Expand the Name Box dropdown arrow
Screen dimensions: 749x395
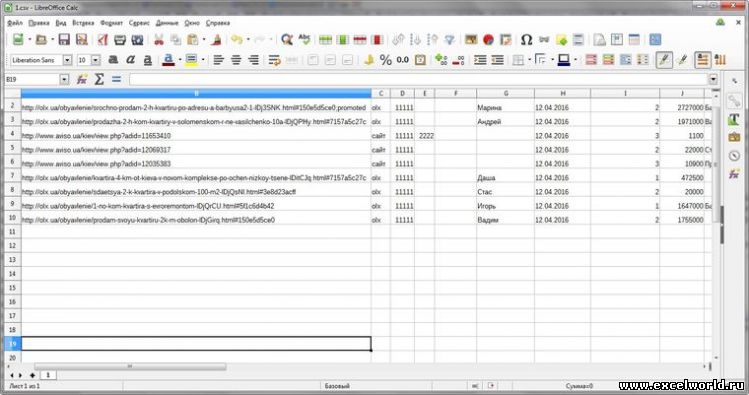click(64, 79)
